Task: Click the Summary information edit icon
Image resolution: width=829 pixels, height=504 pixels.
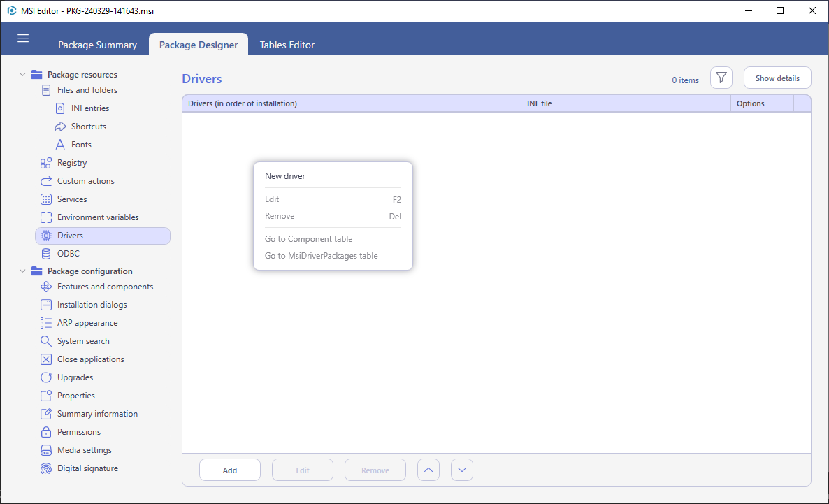Action: pos(46,414)
